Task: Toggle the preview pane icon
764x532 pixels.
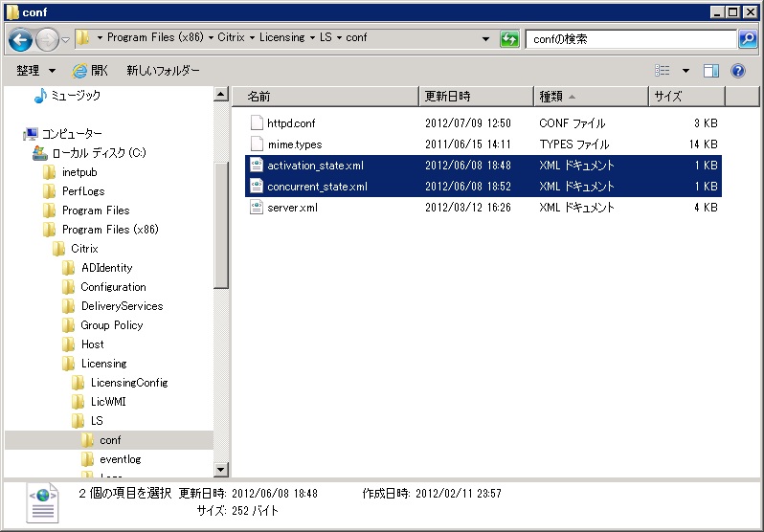Action: tap(711, 71)
